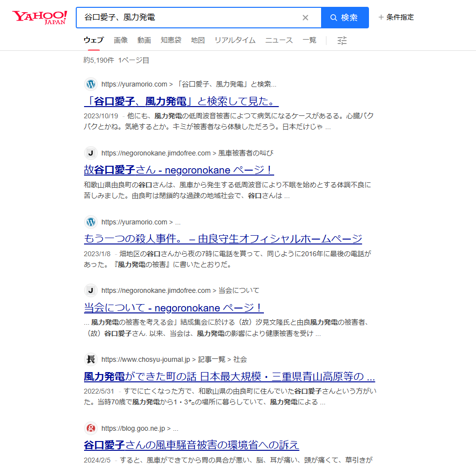This screenshot has height=464, width=476.
Task: Click URL https://negoronokane.jimdofree.com > 当会について
Action: [x=180, y=290]
